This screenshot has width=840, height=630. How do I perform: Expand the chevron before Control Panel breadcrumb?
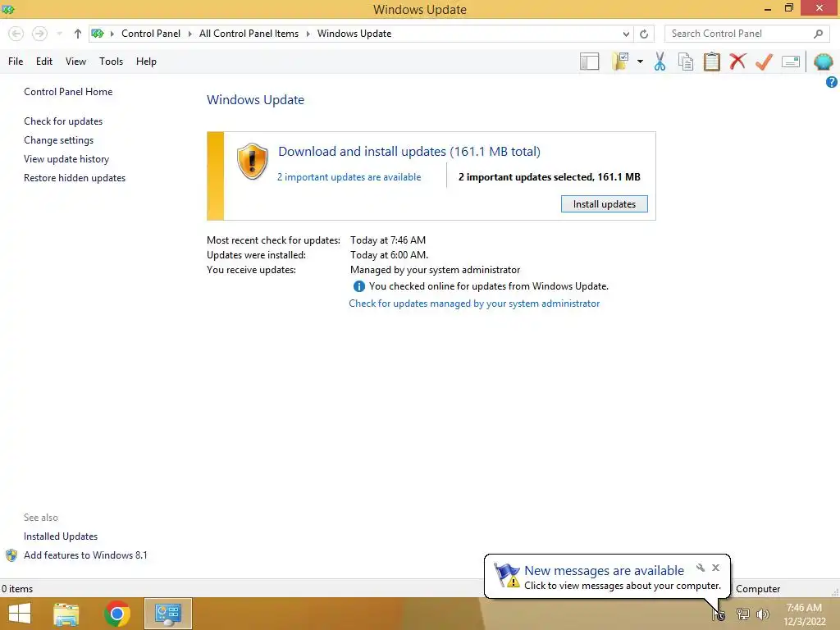[112, 34]
